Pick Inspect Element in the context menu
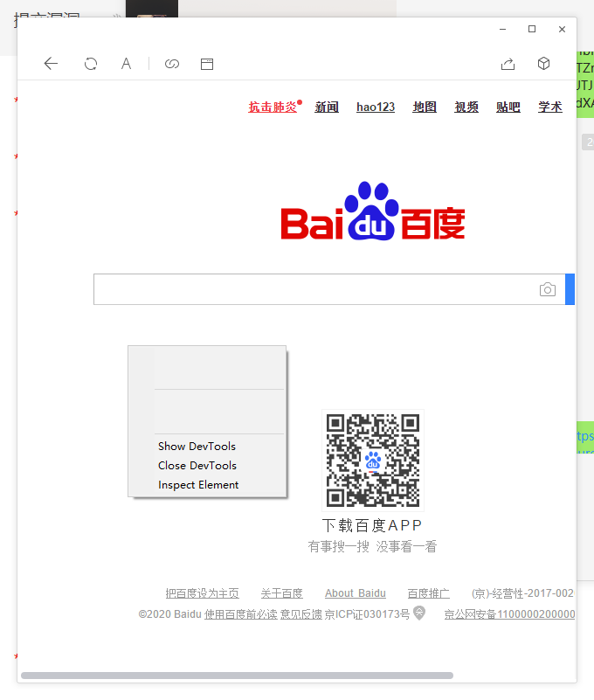The height and width of the screenshot is (700, 594). click(198, 484)
